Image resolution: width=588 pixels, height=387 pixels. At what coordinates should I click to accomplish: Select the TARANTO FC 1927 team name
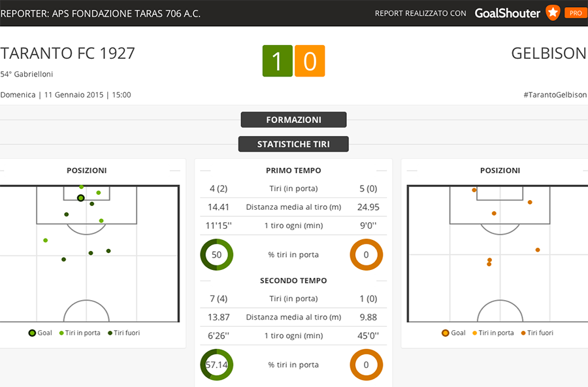(67, 54)
